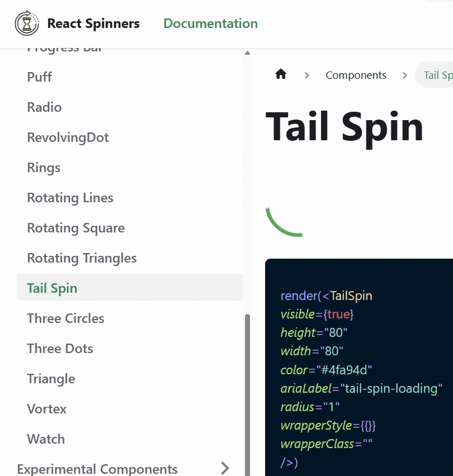Open the Three Circles page
This screenshot has width=453, height=476.
click(65, 318)
